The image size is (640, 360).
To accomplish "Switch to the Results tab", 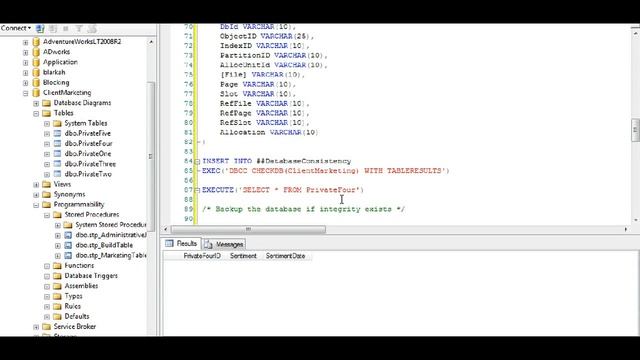I will (x=182, y=244).
